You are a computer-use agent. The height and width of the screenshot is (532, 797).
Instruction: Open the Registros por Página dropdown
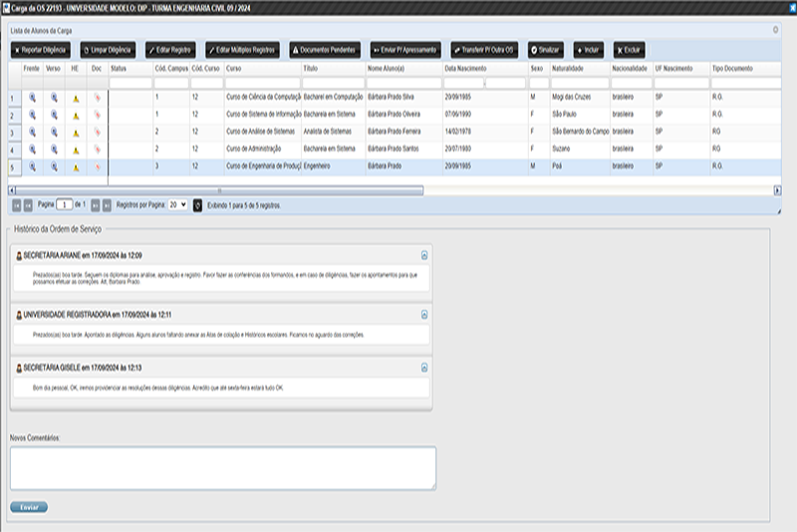(x=177, y=204)
